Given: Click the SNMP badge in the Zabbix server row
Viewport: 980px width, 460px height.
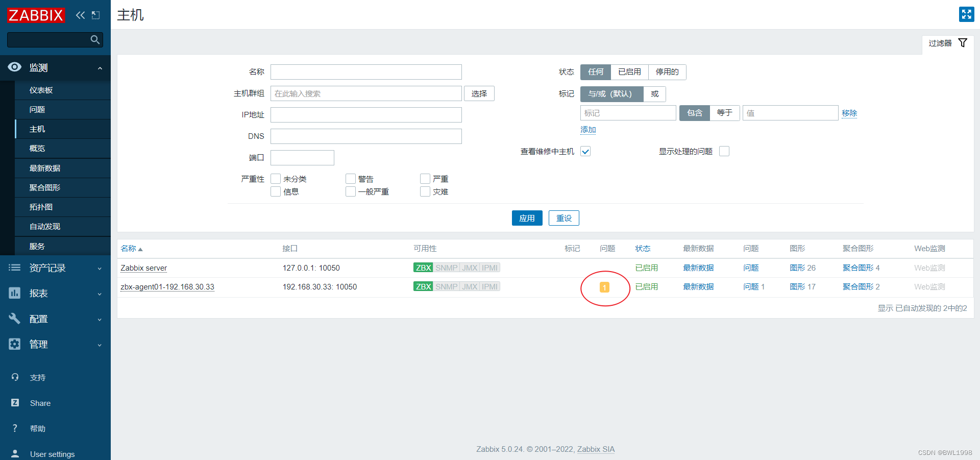Looking at the screenshot, I should pyautogui.click(x=446, y=268).
